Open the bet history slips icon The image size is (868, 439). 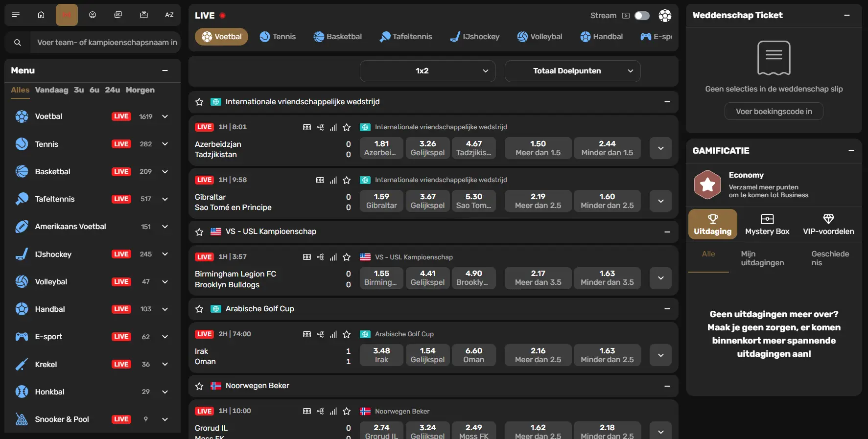pos(118,15)
